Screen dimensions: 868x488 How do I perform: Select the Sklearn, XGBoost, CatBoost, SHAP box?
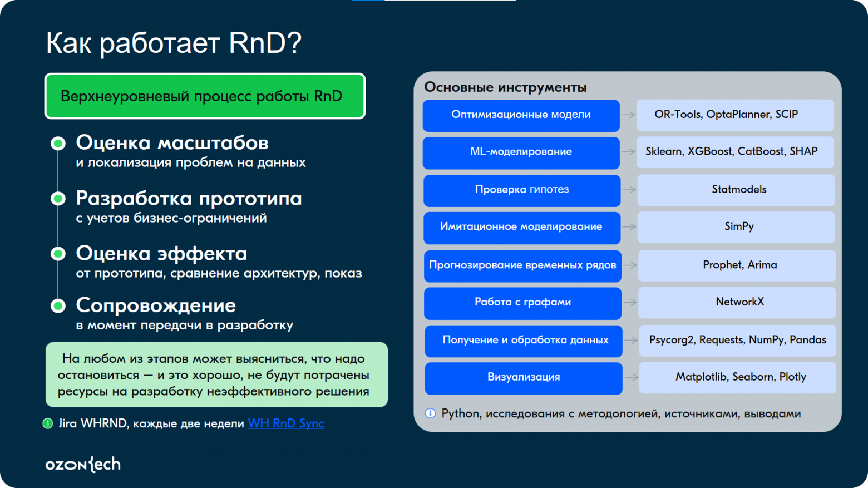[735, 152]
